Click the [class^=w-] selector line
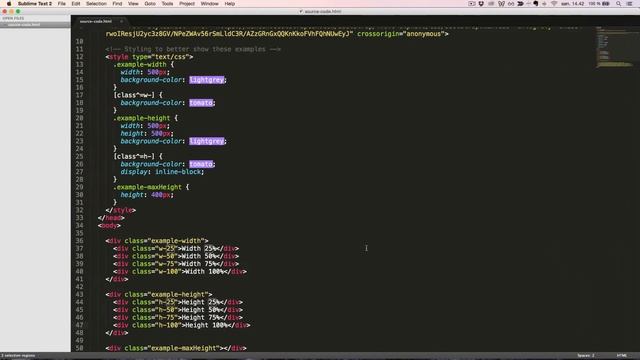Viewport: 640px width, 360px height. (x=138, y=95)
